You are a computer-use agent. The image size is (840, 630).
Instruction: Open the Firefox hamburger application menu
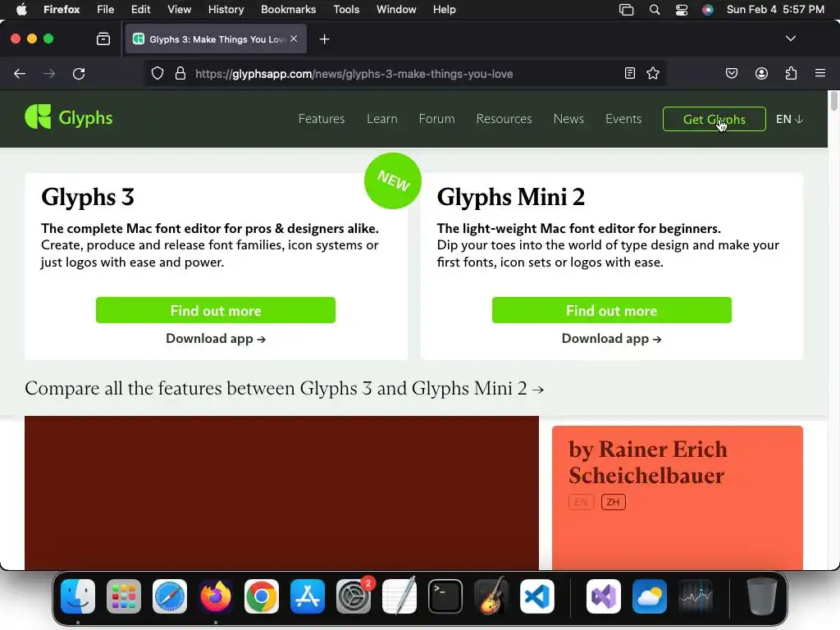pos(820,73)
